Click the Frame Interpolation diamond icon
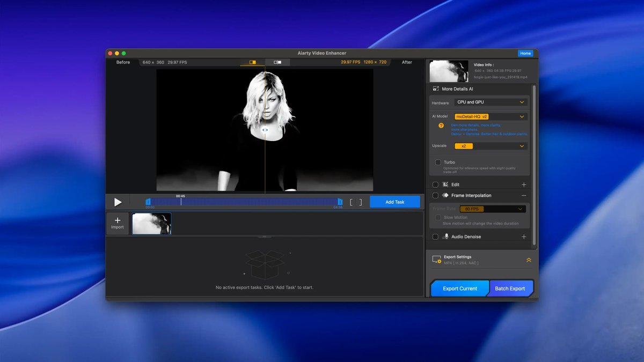The width and height of the screenshot is (644, 362). [x=444, y=195]
